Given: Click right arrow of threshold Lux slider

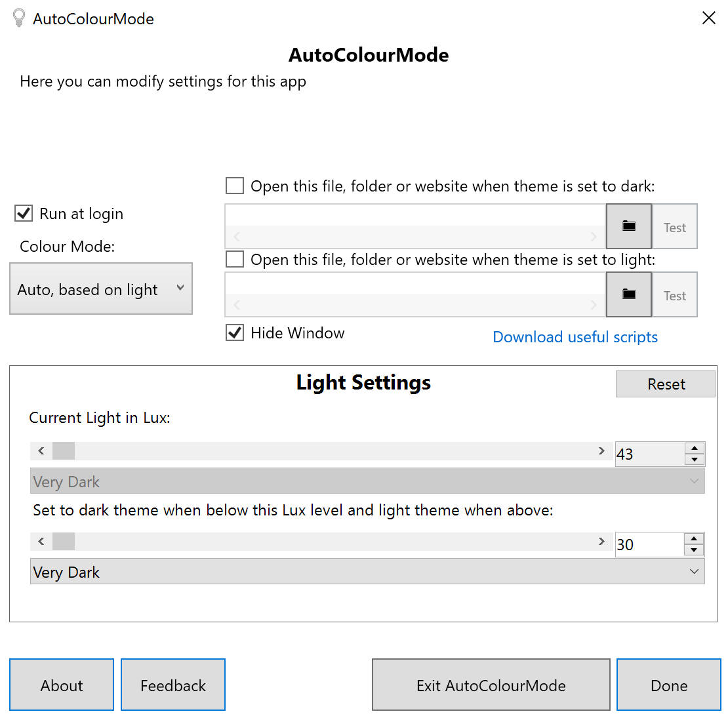Looking at the screenshot, I should coord(601,542).
